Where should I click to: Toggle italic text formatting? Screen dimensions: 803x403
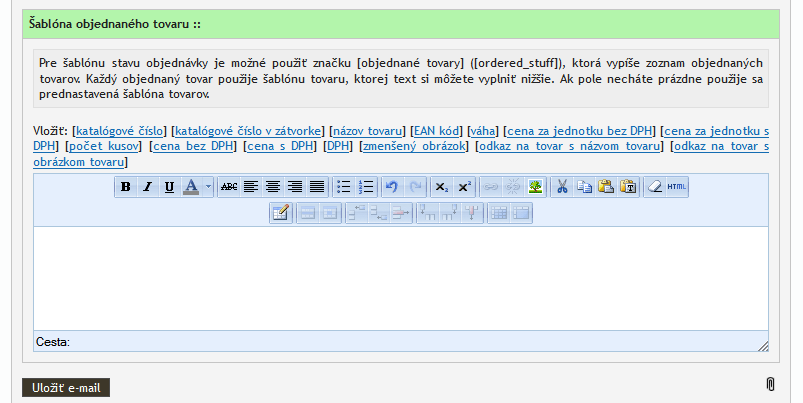tap(147, 186)
